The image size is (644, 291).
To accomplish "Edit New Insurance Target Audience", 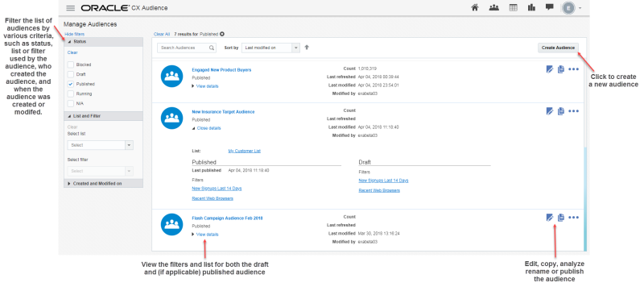I will (x=550, y=111).
